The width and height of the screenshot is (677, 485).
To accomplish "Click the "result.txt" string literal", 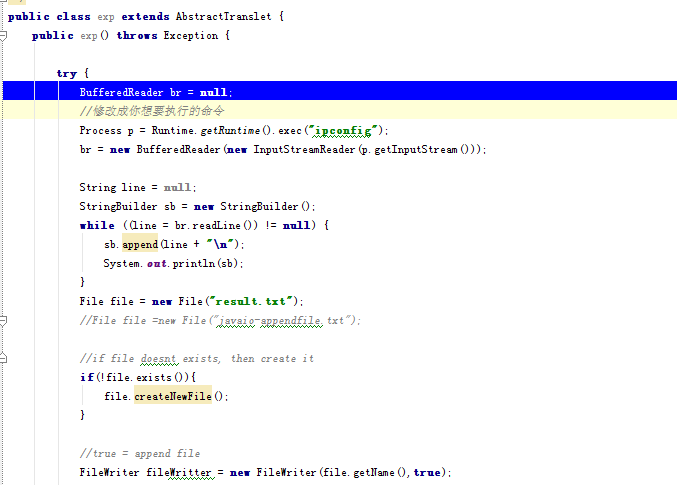I will point(253,301).
